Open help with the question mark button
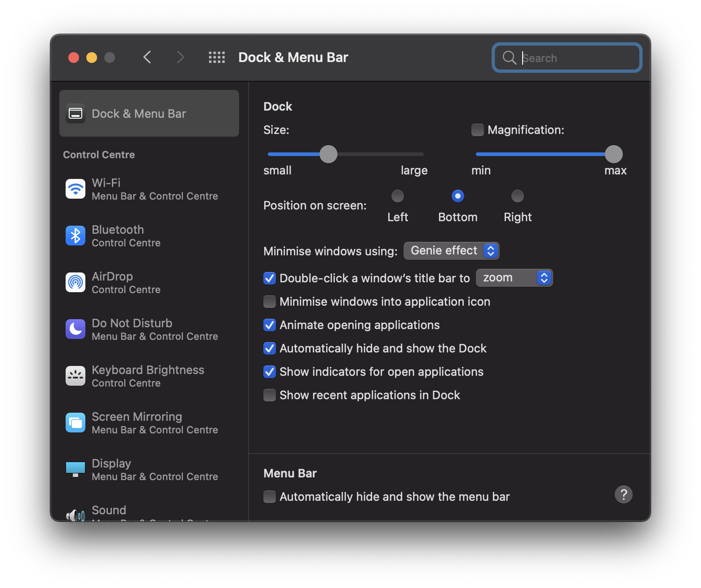 click(623, 495)
